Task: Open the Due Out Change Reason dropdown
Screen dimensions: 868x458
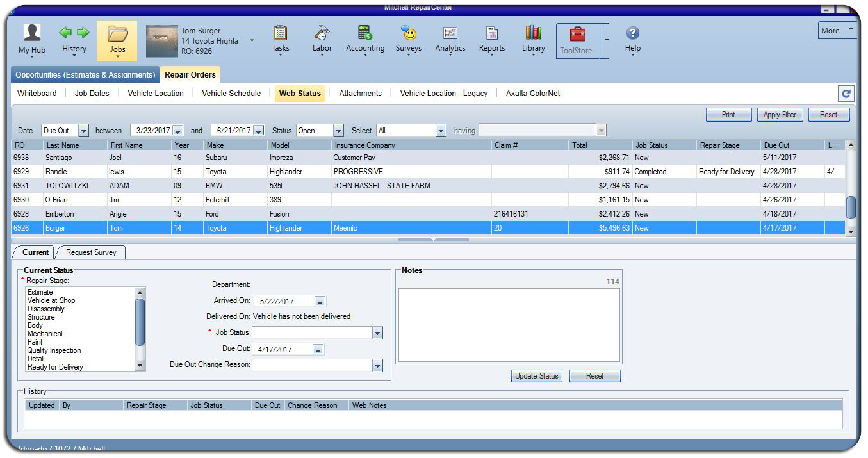Action: point(377,366)
